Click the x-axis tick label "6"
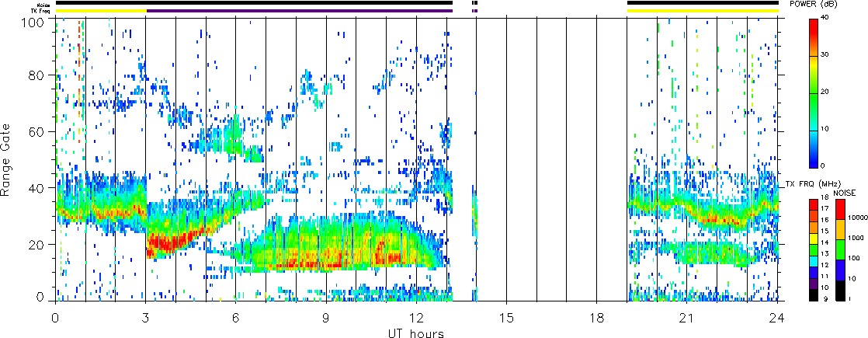This screenshot has width=868, height=338. [236, 318]
